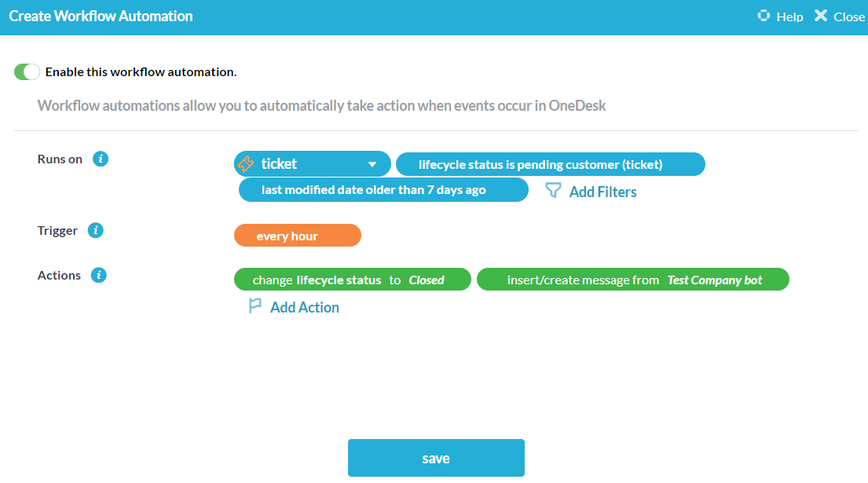This screenshot has width=868, height=483.
Task: Open the change lifecycle status to Closed action
Action: click(x=352, y=280)
